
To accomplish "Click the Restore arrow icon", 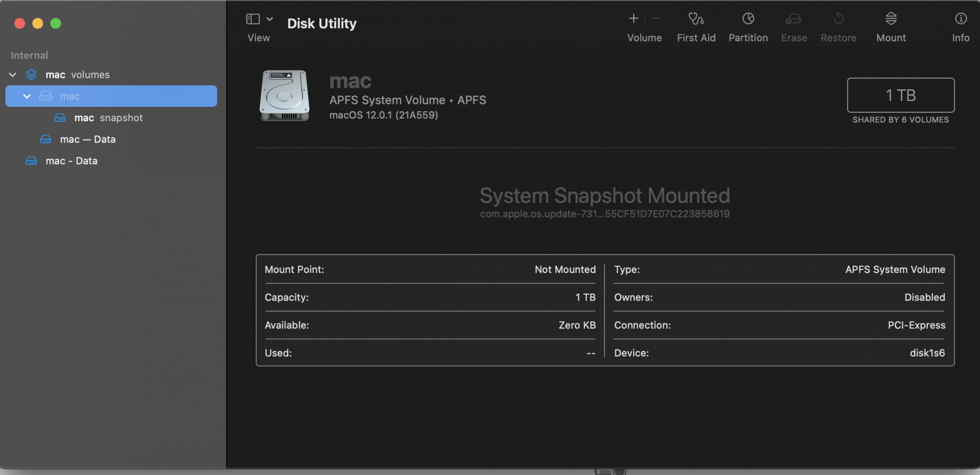I will click(x=838, y=19).
